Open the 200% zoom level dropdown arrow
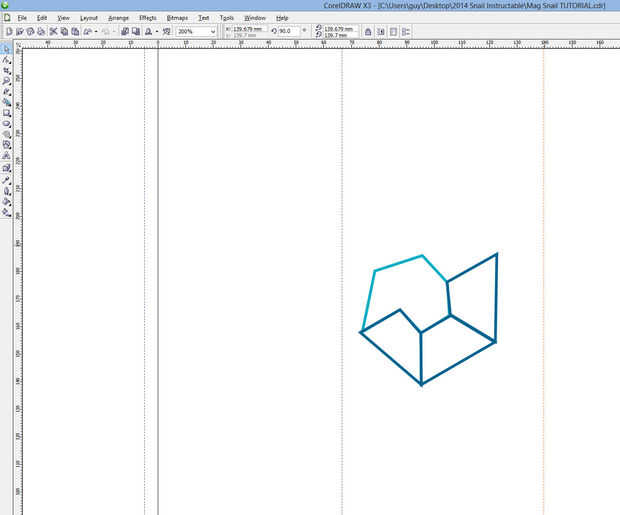The height and width of the screenshot is (515, 620). pos(213,32)
